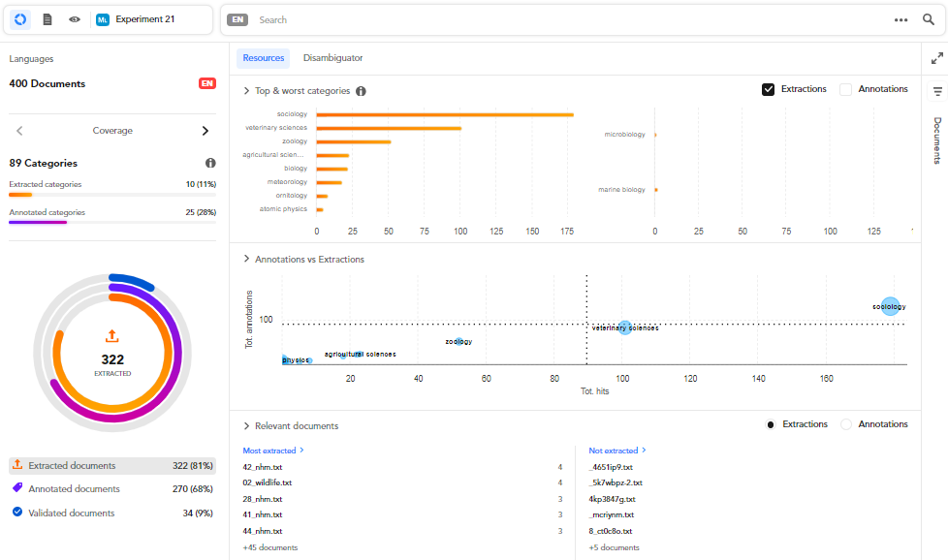This screenshot has height=560, width=948.
Task: Collapse the Relevant documents section
Action: click(246, 426)
